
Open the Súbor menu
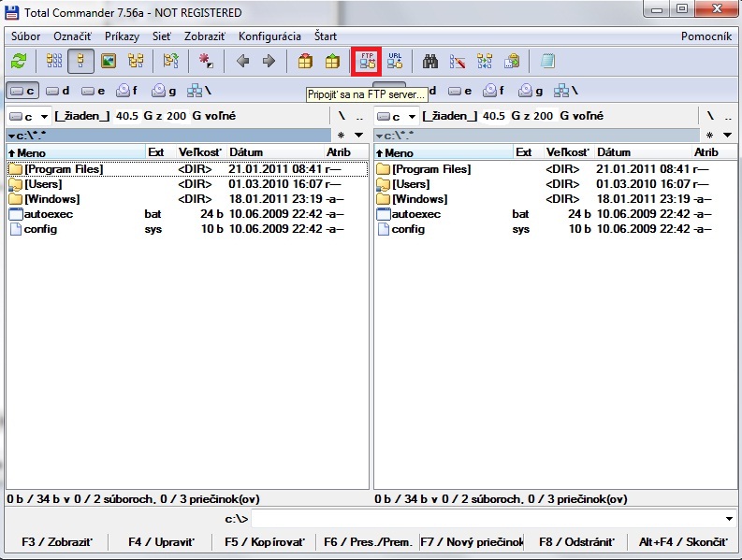(x=25, y=36)
